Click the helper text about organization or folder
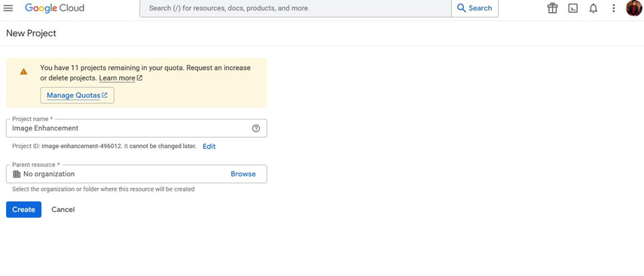Screen dimensions: 644x276 (103, 189)
